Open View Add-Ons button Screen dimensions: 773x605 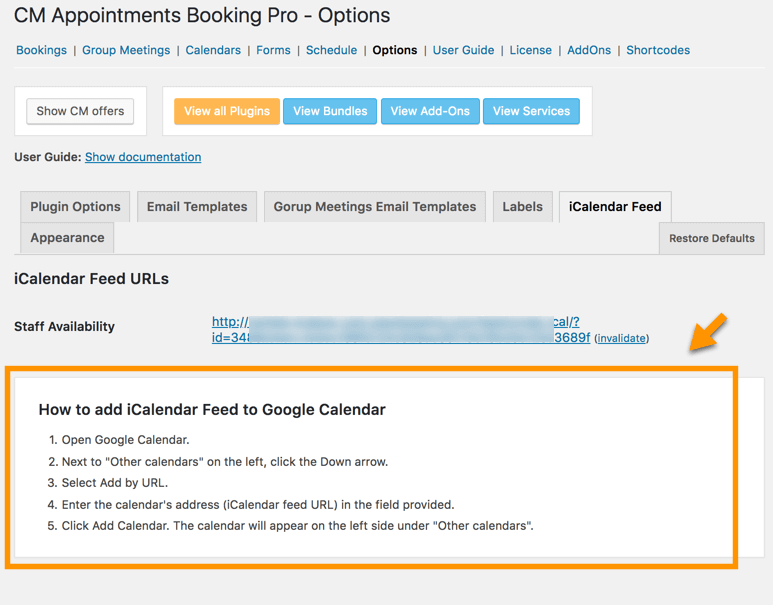coord(430,111)
